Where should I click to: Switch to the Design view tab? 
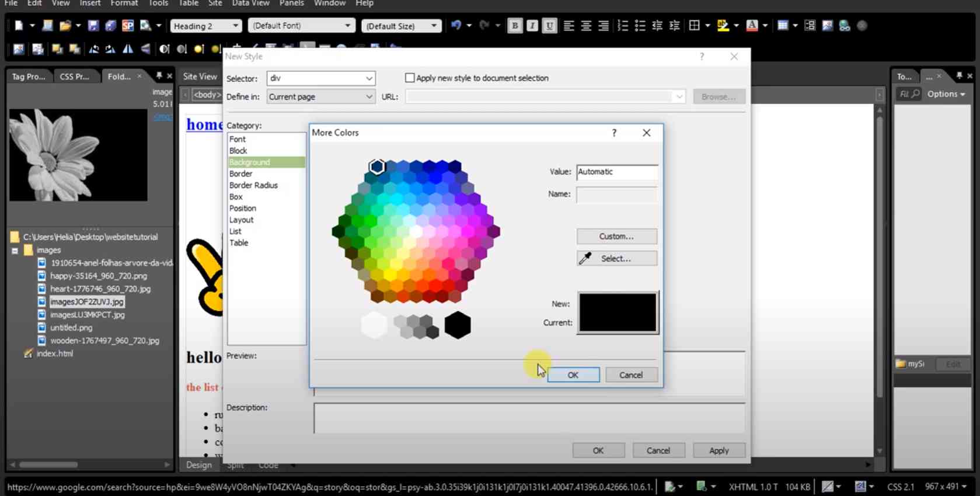[x=199, y=465]
